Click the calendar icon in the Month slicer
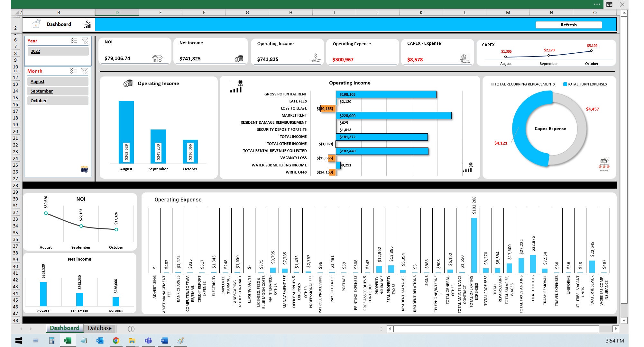 84,169
